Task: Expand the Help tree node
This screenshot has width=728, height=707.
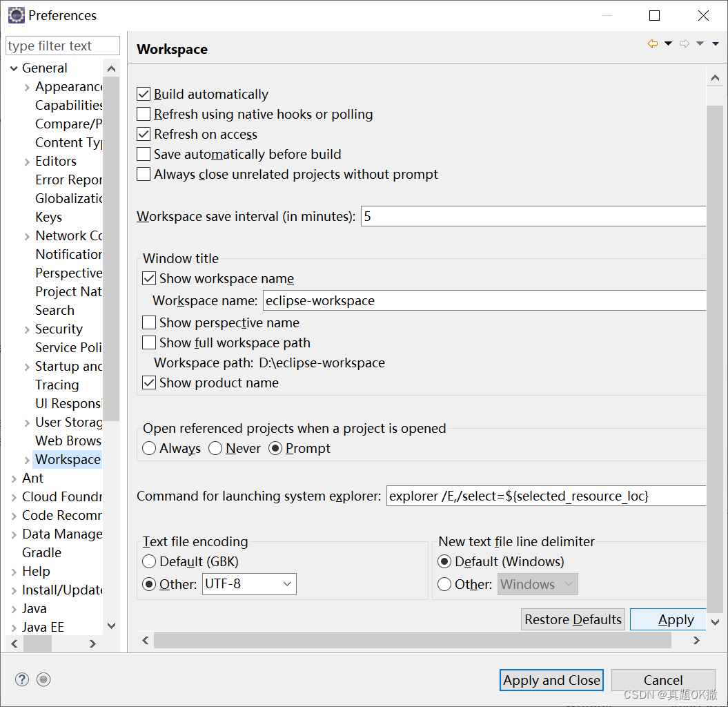Action: coord(14,572)
